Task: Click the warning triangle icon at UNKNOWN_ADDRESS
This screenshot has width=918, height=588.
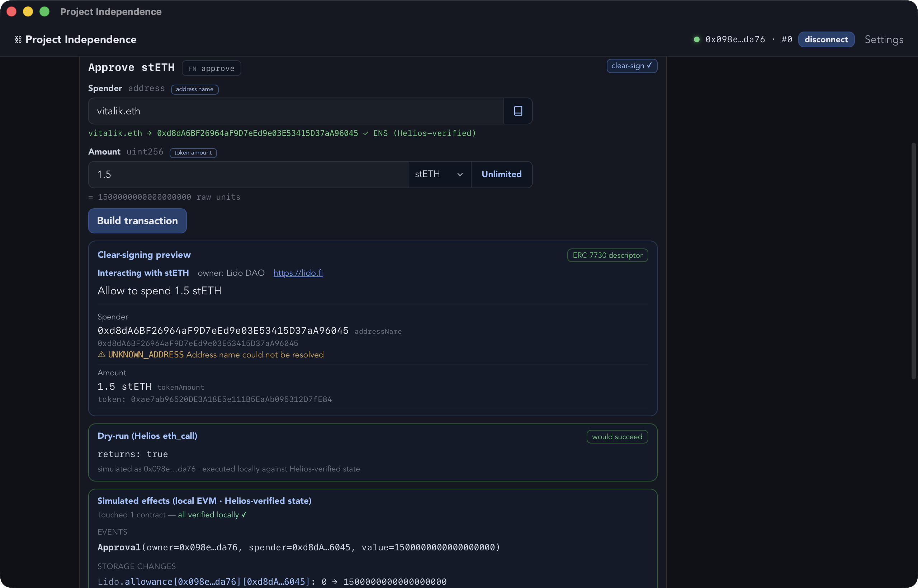Action: click(x=101, y=354)
